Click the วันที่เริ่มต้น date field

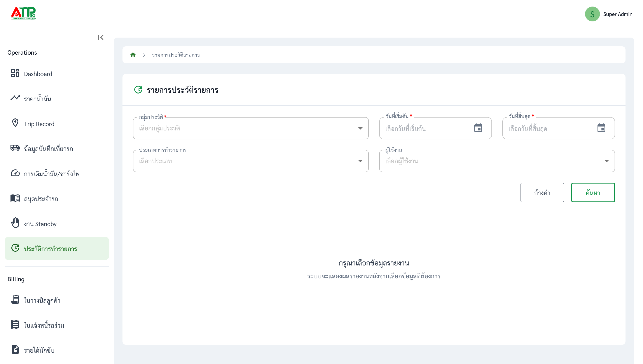pos(435,128)
